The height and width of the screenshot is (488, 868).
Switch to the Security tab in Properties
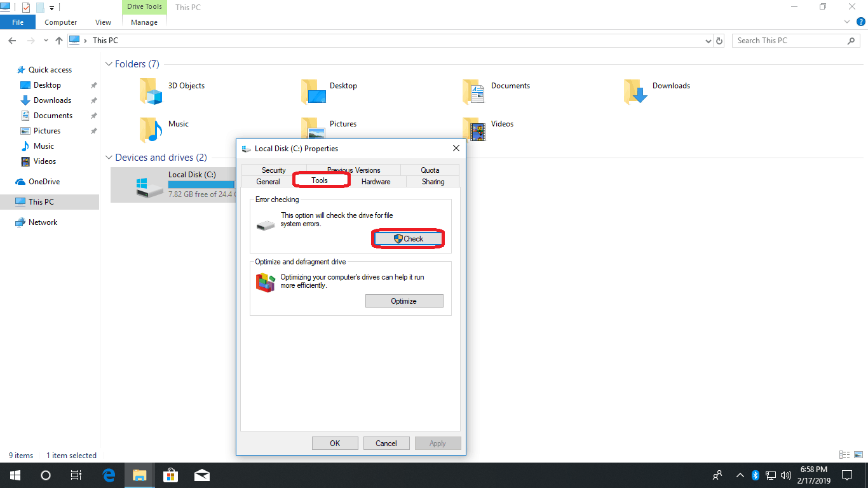click(274, 170)
